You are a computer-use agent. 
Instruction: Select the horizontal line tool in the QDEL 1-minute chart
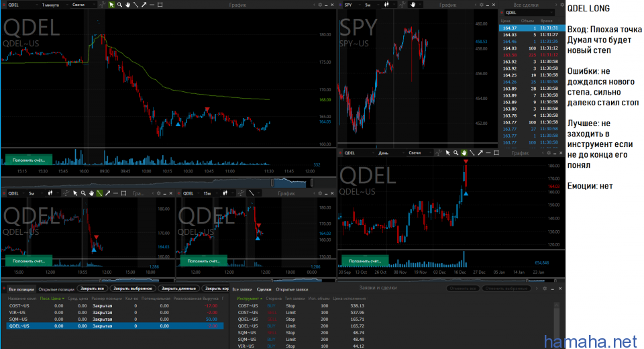point(152,5)
